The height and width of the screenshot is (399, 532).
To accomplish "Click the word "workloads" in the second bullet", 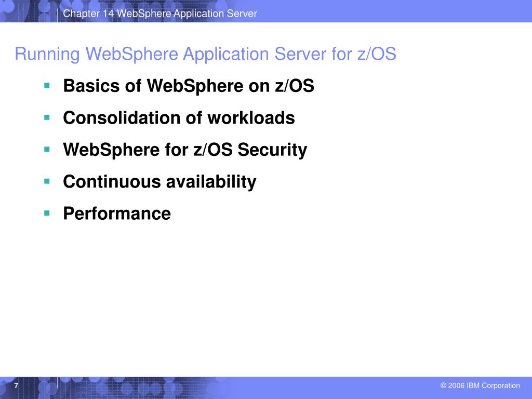I will coord(251,118).
